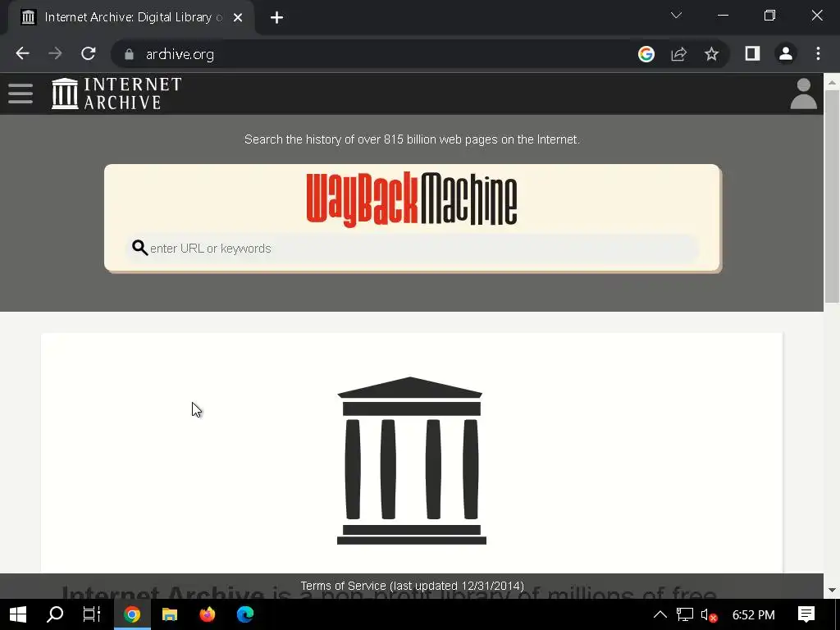840x630 pixels.
Task: Open the Windows Start menu
Action: click(18, 614)
